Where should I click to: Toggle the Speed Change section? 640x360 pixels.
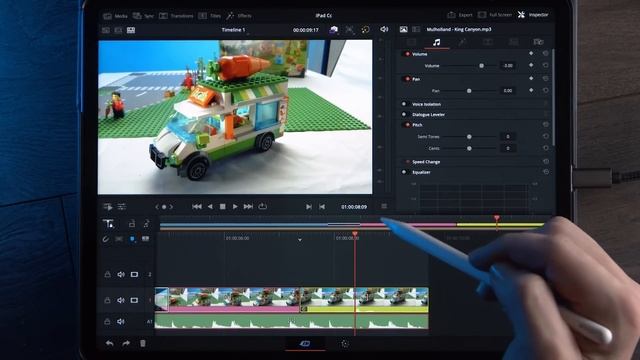pos(407,162)
